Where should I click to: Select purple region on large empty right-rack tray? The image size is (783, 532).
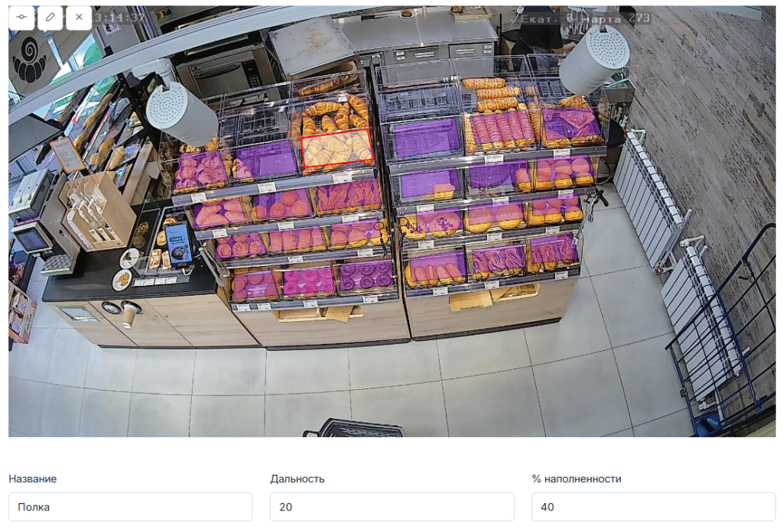coord(427,138)
